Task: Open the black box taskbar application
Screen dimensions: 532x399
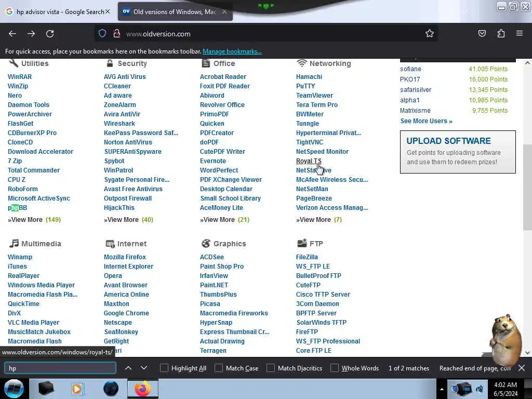Action: coord(46,389)
